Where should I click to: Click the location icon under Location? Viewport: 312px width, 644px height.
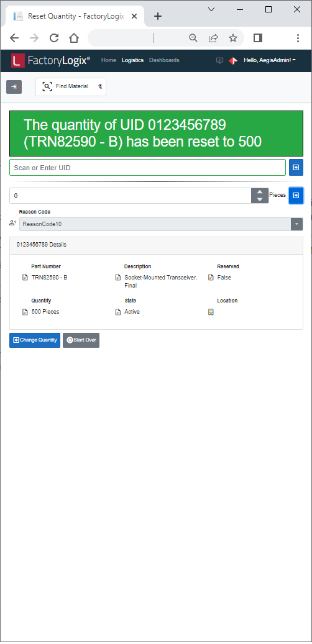click(211, 312)
